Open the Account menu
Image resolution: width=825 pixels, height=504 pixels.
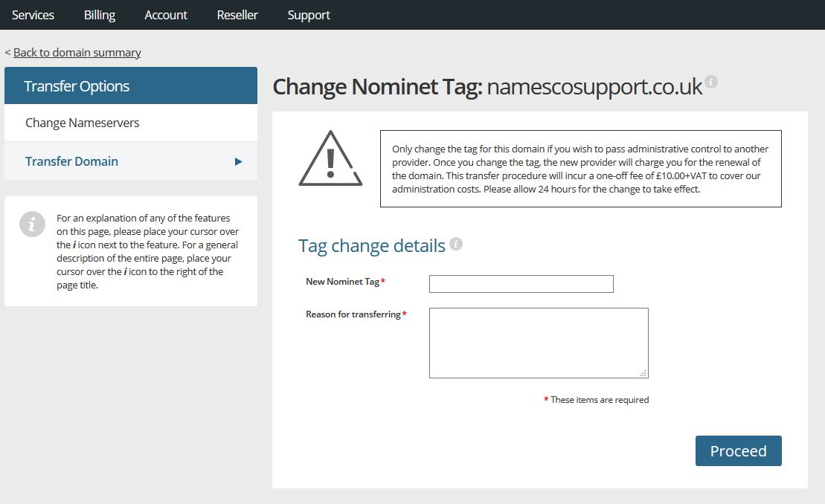pos(166,15)
